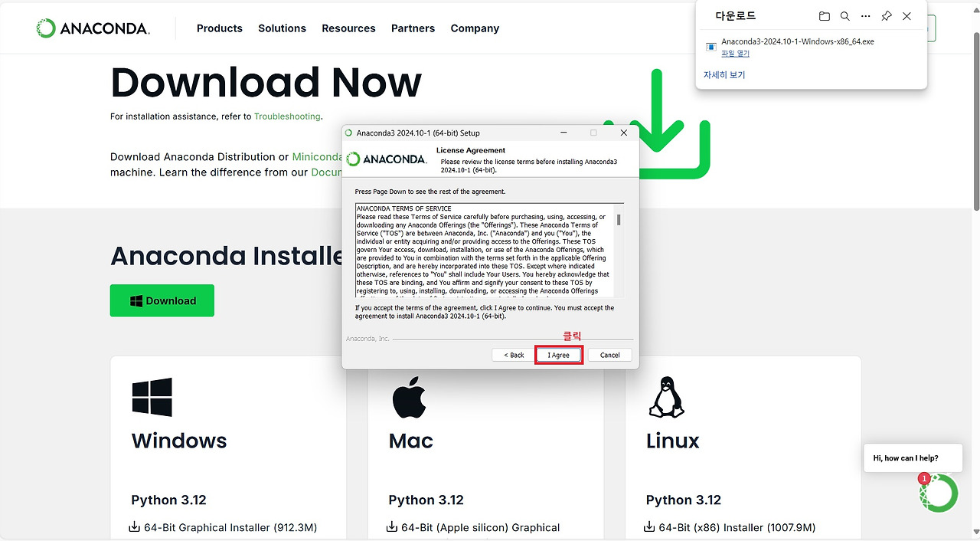
Task: Open 64-Bit (x86) Installer (1007.9M) link
Action: coord(737,527)
